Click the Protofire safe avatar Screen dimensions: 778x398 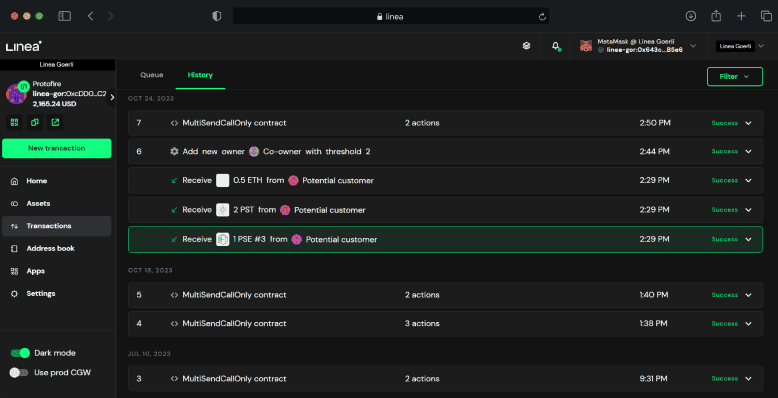(x=16, y=93)
